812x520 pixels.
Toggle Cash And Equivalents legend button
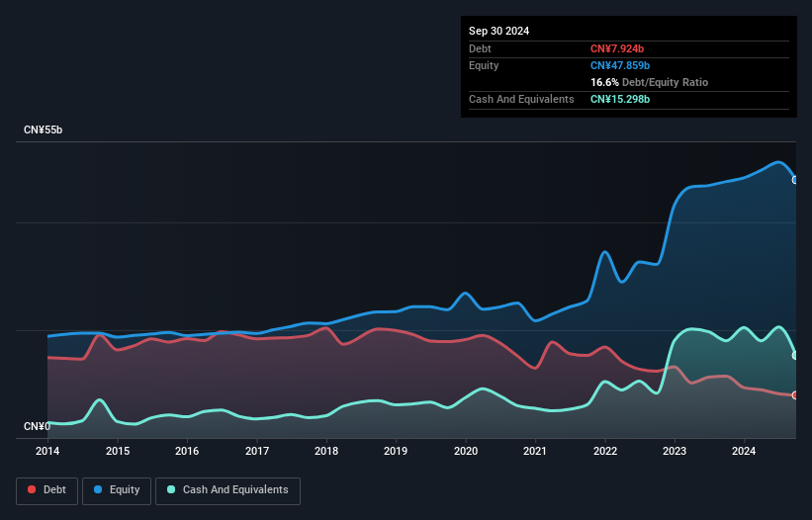(x=227, y=490)
